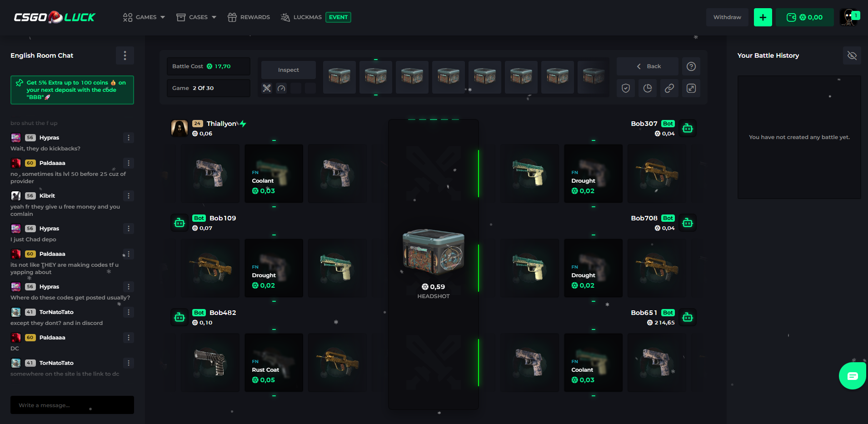Screen dimensions: 868x424
Task: Click Thiallyon's avatar thumbnail
Action: 180,128
